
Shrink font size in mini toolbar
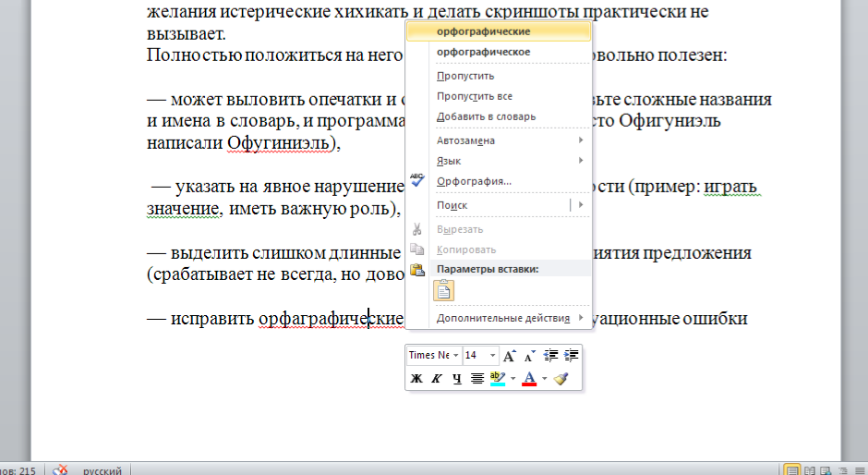[530, 356]
